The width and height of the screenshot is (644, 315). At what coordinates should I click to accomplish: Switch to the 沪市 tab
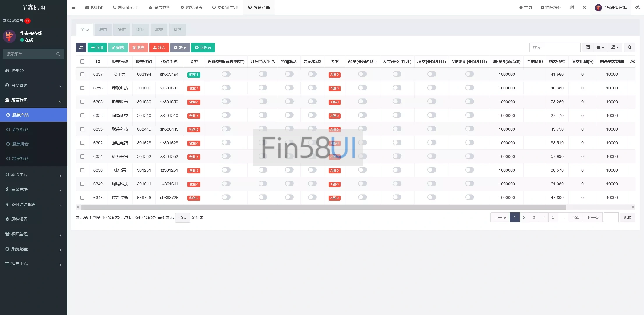pyautogui.click(x=103, y=29)
